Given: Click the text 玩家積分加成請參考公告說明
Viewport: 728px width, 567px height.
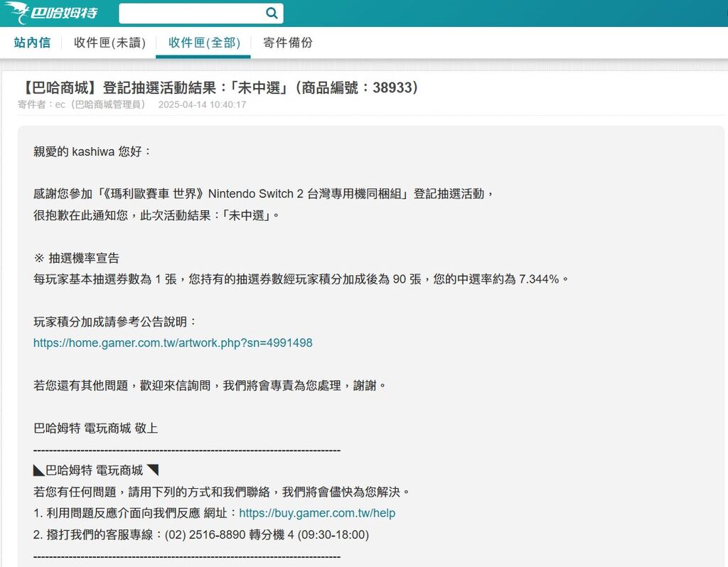Looking at the screenshot, I should point(116,322).
